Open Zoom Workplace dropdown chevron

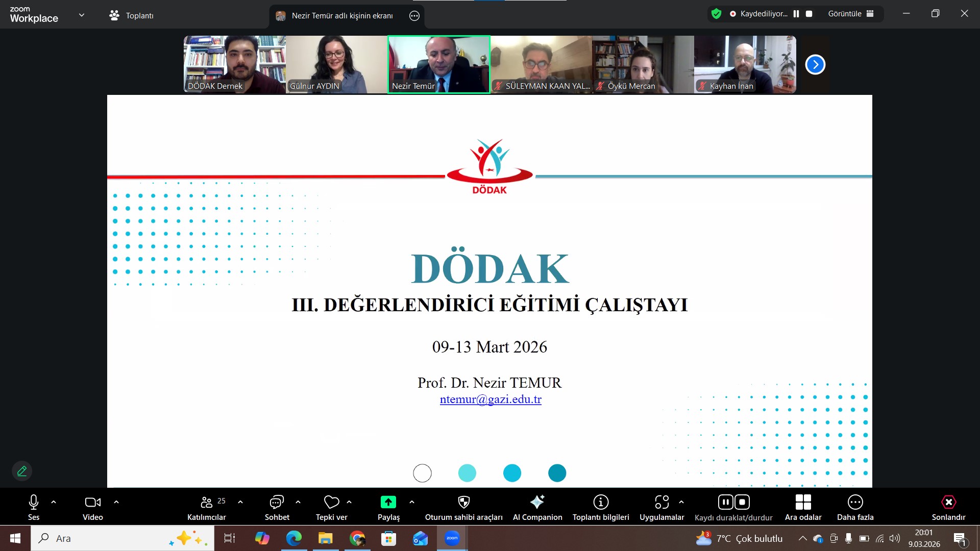82,15
